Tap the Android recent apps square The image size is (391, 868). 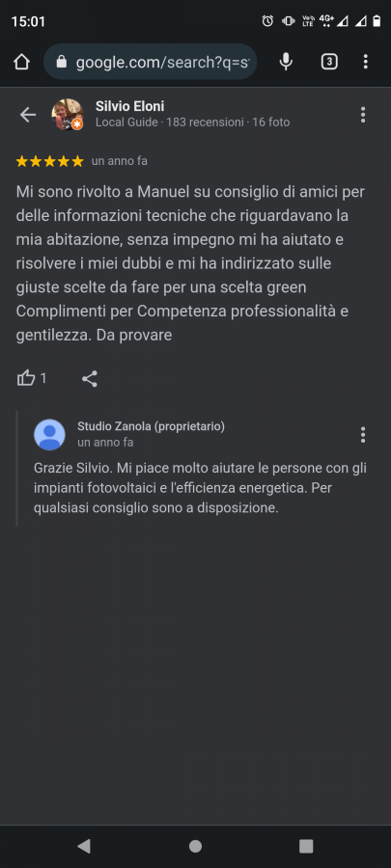coord(306,846)
